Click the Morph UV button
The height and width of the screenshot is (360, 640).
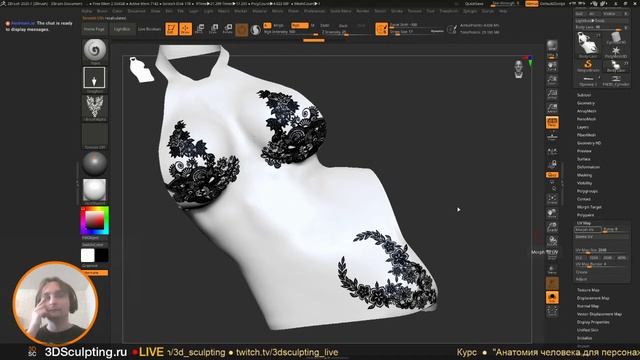tap(588, 229)
